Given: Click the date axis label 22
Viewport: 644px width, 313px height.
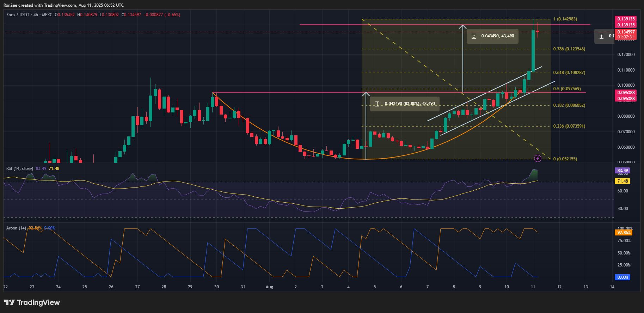Looking at the screenshot, I should [x=6, y=287].
